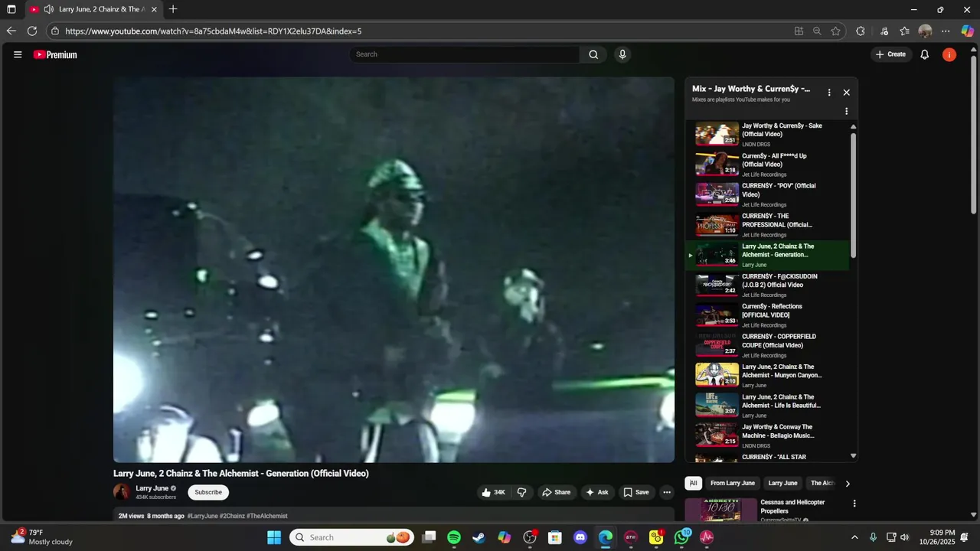Open the notifications bell
Image resolution: width=980 pixels, height=551 pixels.
point(925,54)
